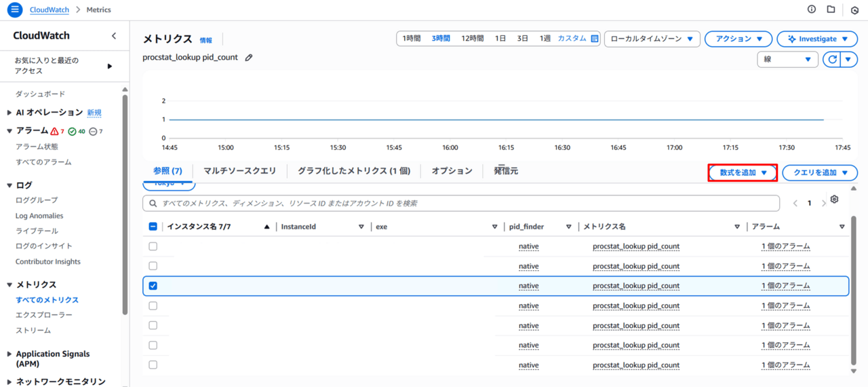Switch to the マルチソースクエリ tab
The height and width of the screenshot is (387, 868).
click(x=240, y=171)
